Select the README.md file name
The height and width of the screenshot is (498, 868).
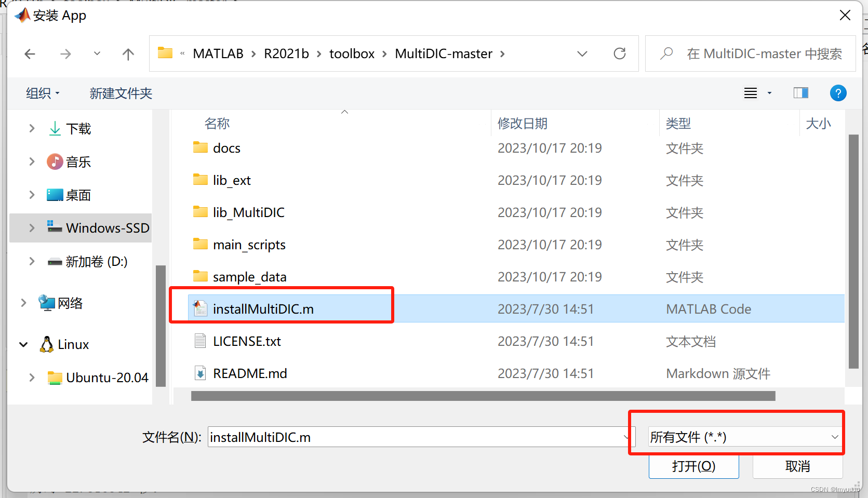click(250, 373)
